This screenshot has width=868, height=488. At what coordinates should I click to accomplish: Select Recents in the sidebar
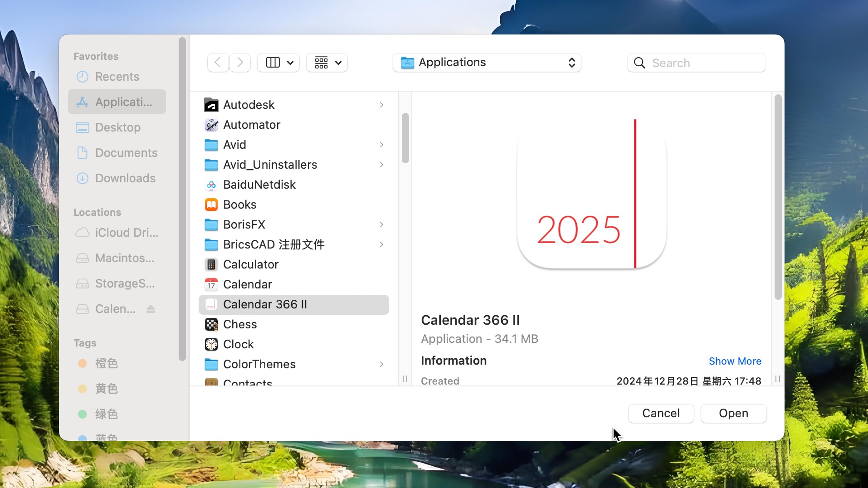[117, 77]
